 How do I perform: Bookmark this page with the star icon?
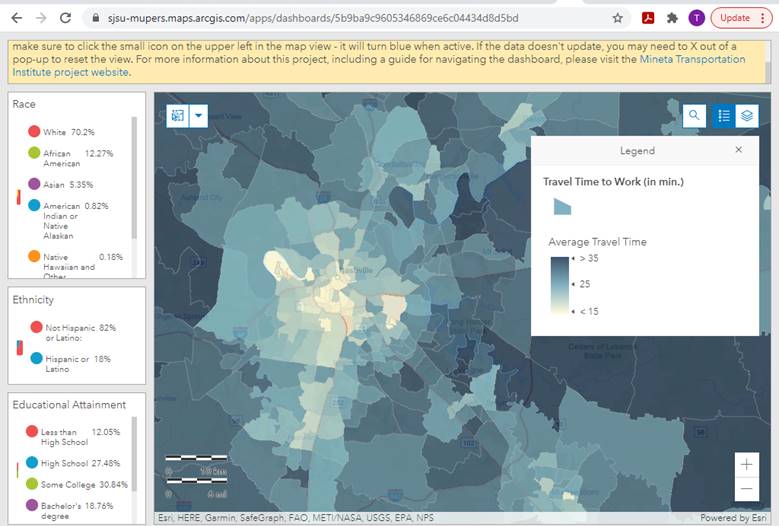tap(618, 18)
